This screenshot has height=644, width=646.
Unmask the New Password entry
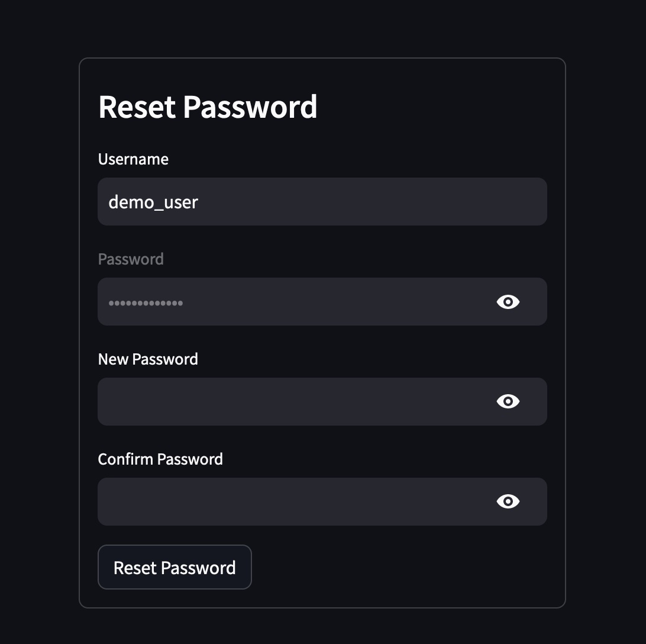[508, 401]
